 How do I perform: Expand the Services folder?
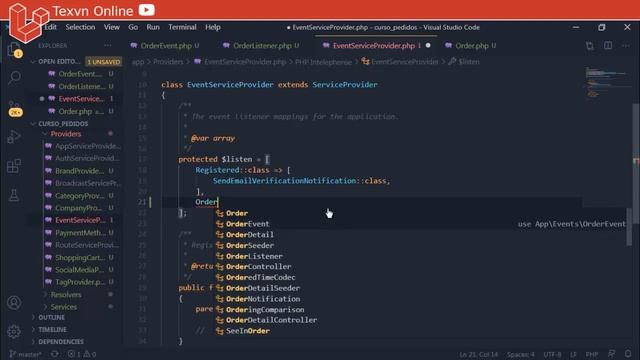pos(63,307)
